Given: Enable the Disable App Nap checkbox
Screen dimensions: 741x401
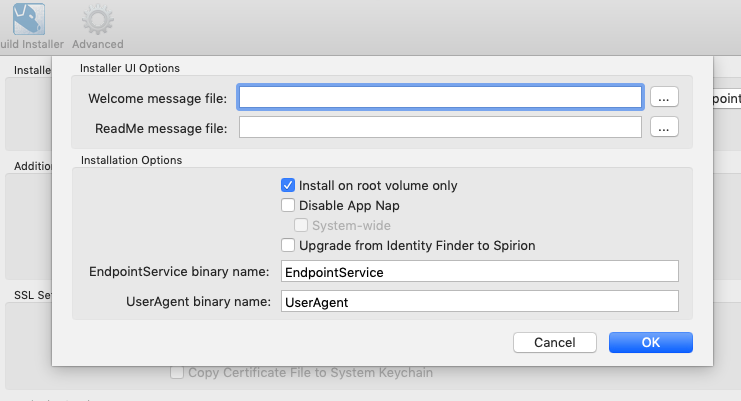Looking at the screenshot, I should [288, 205].
